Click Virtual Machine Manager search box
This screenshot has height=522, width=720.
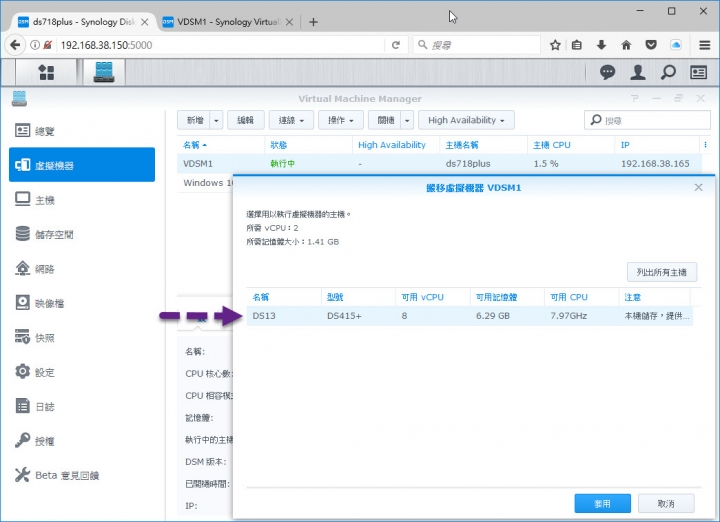point(647,120)
